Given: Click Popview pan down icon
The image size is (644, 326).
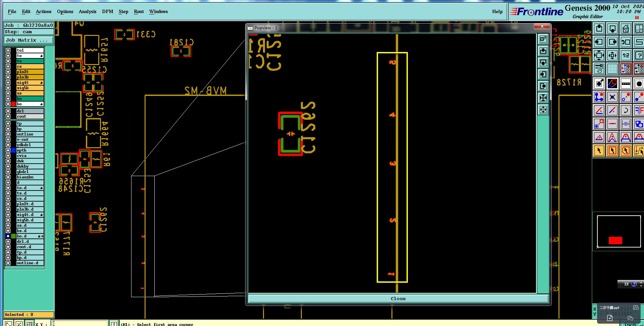Looking at the screenshot, I should [x=543, y=63].
